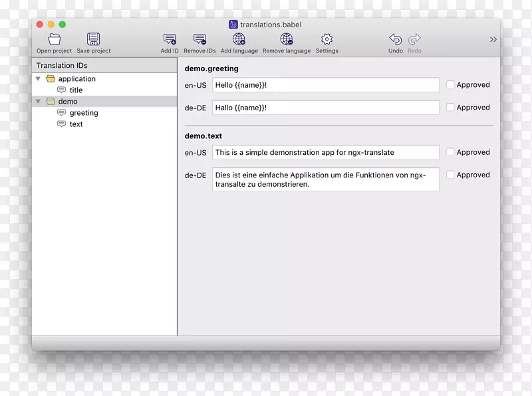532x396 pixels.
Task: Open Settings via the gear icon
Action: click(x=327, y=39)
